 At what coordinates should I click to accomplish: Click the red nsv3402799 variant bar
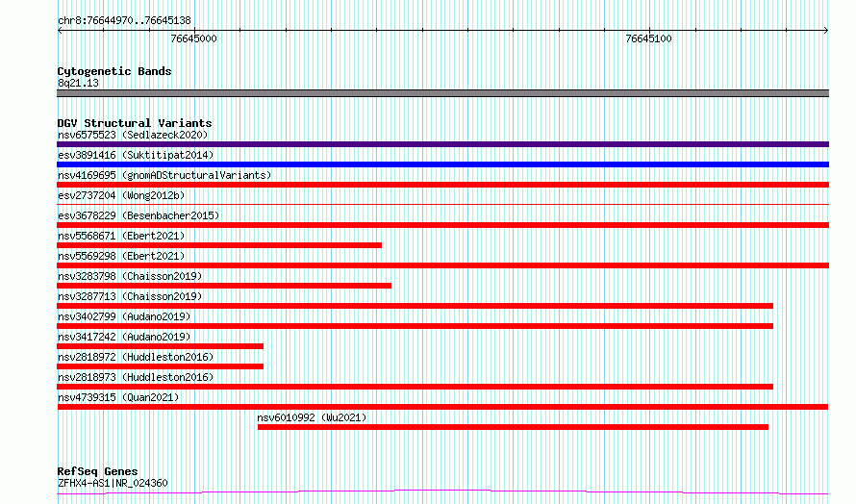(x=415, y=326)
